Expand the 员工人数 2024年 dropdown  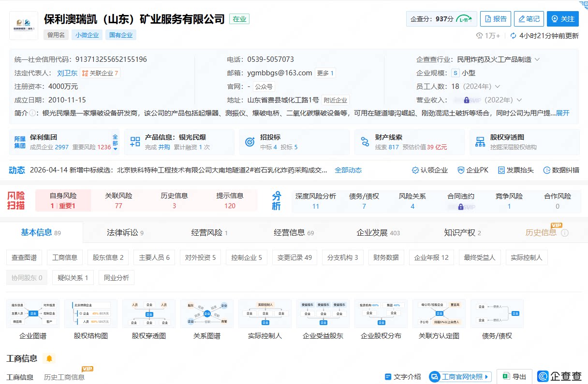tap(497, 86)
